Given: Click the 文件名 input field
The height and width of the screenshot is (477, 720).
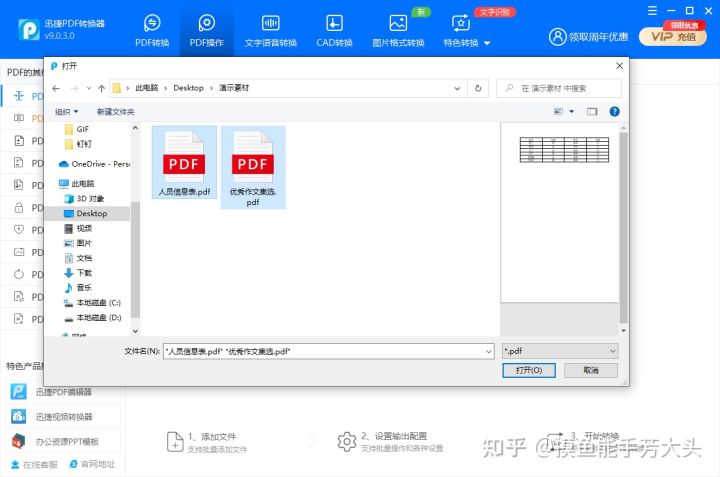Looking at the screenshot, I should (x=324, y=351).
